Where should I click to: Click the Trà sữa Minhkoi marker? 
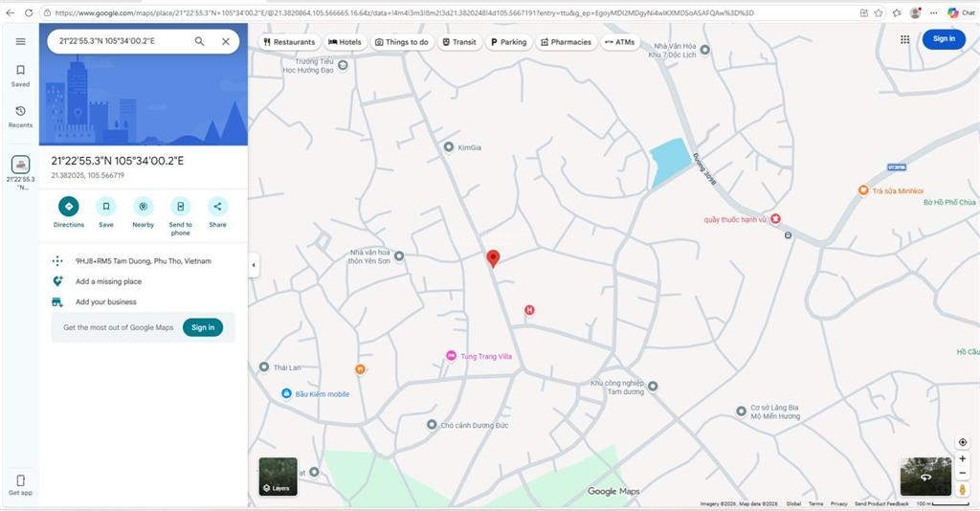point(863,190)
